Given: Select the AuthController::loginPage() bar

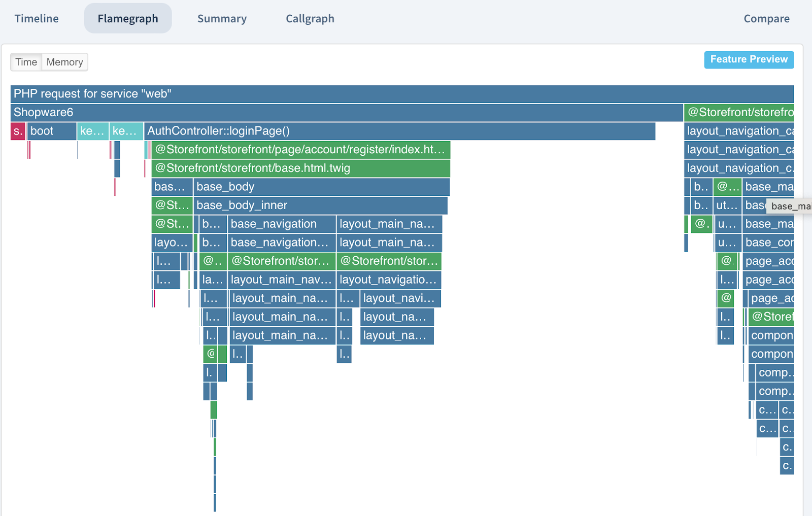Looking at the screenshot, I should pos(400,131).
